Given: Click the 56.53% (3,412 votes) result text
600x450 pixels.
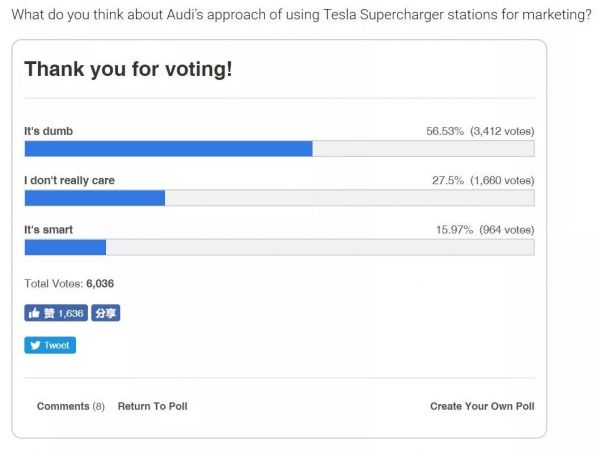Looking at the screenshot, I should [x=480, y=131].
